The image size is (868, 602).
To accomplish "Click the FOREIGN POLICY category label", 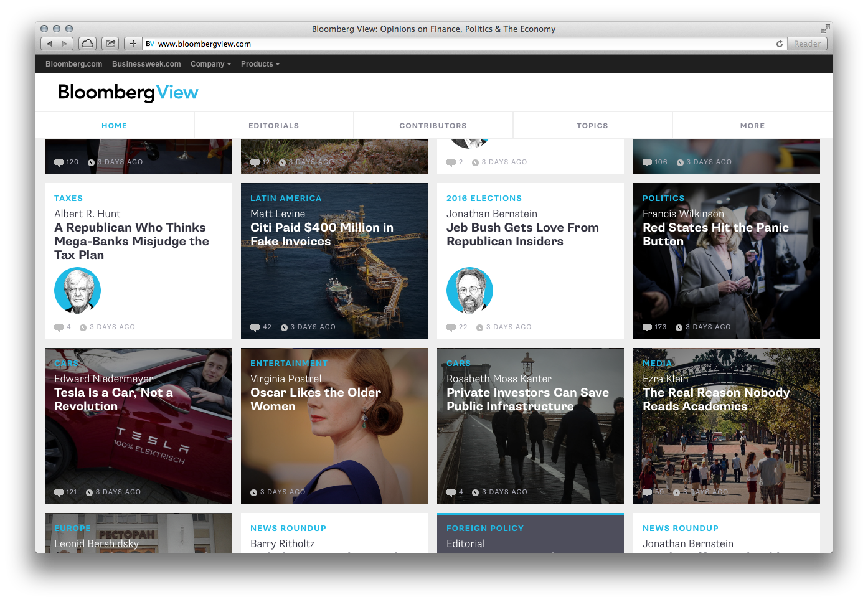I will [485, 529].
